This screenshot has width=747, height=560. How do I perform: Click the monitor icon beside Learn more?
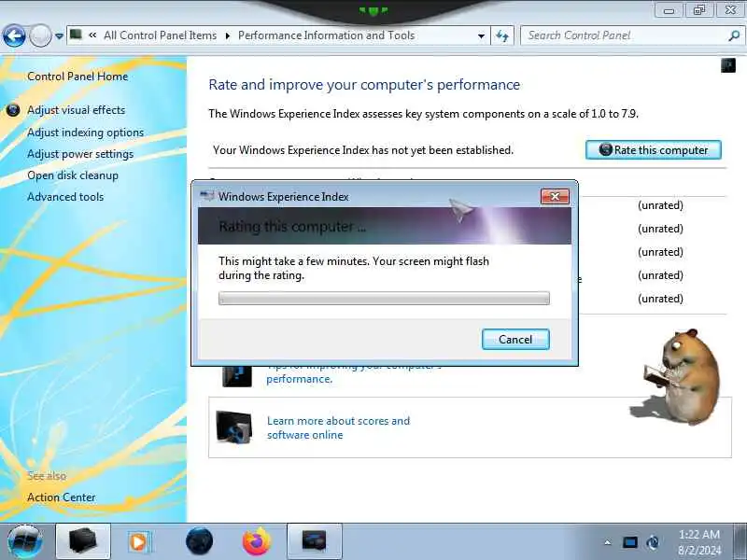(234, 427)
